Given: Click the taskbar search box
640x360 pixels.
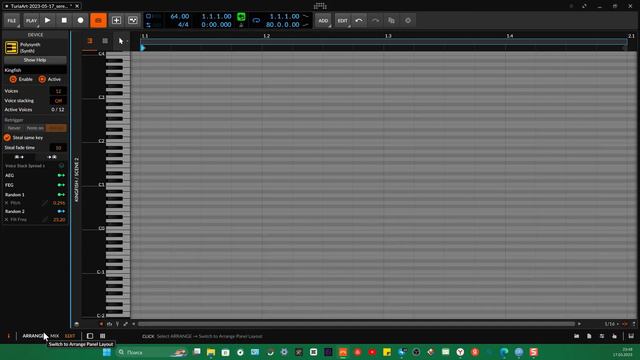Looking at the screenshot, I should (x=151, y=352).
